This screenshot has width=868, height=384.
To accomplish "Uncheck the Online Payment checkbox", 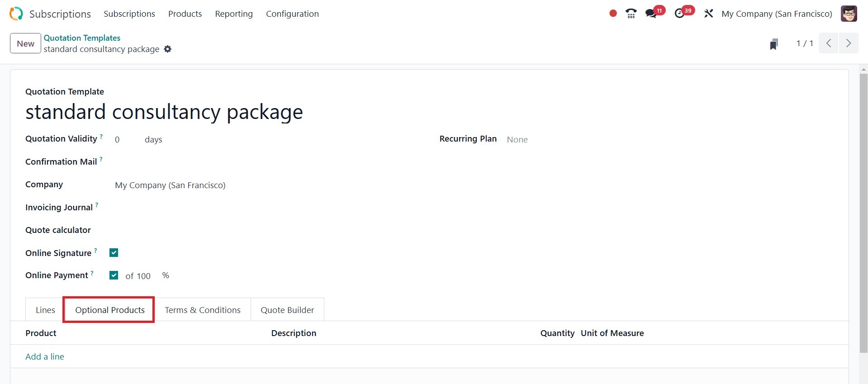I will point(114,275).
